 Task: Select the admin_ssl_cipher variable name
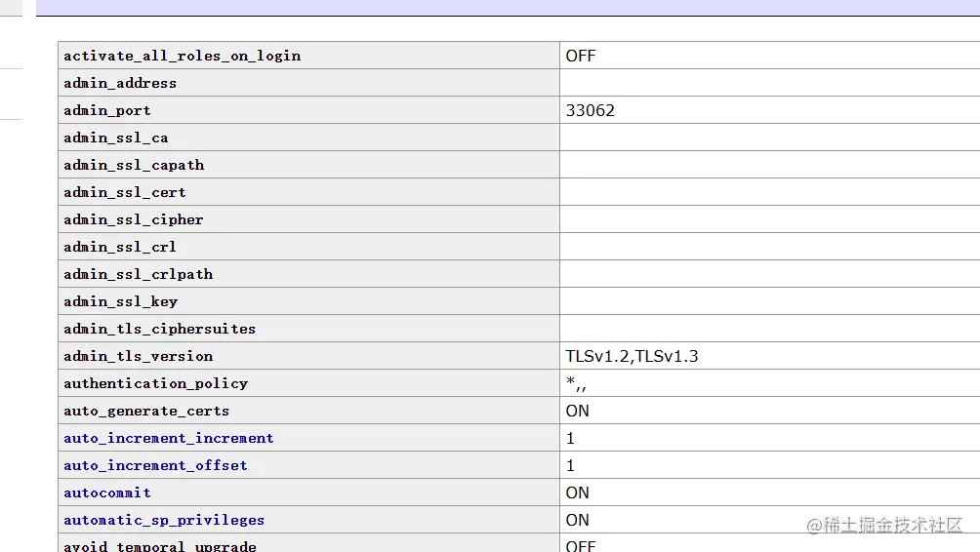(133, 219)
